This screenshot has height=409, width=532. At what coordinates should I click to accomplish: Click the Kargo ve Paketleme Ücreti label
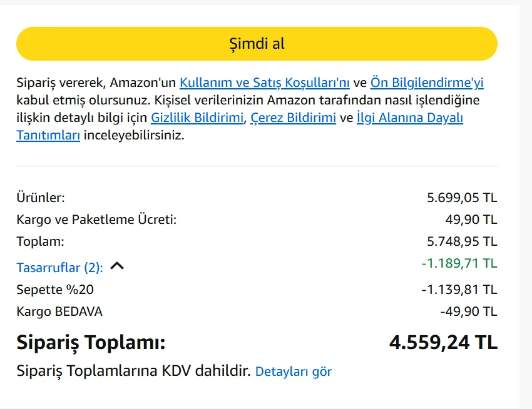tap(96, 220)
